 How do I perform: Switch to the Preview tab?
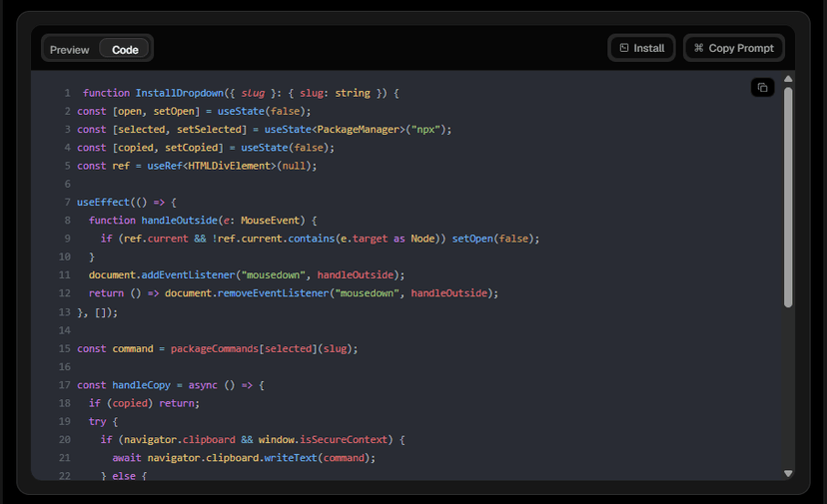point(69,50)
